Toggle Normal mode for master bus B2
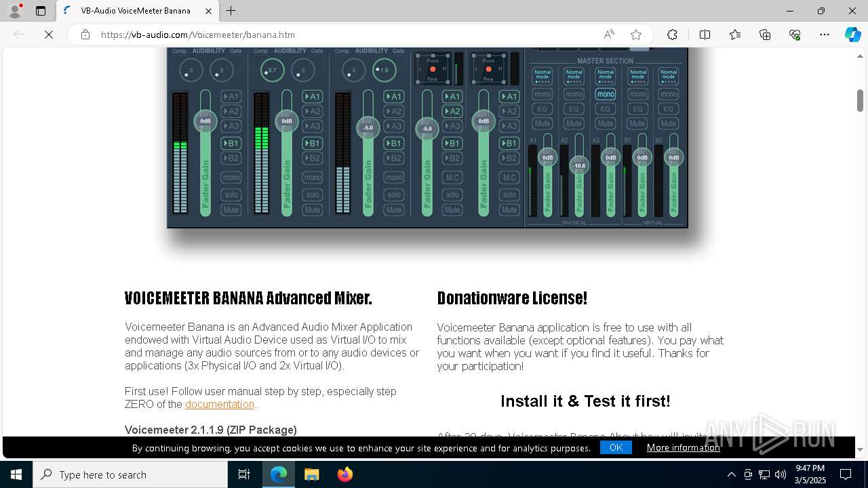The image size is (868, 488). [669, 76]
